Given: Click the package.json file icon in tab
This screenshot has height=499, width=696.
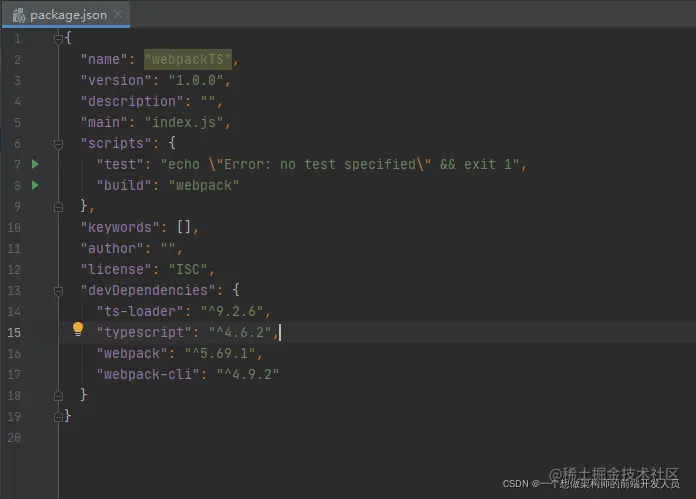Looking at the screenshot, I should (x=19, y=16).
